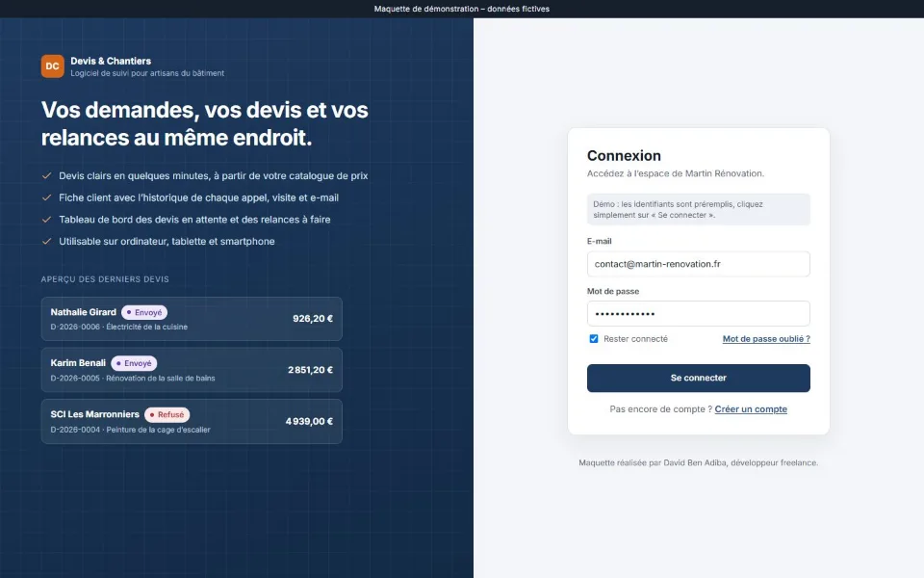Click the orange DC logo icon

tap(52, 66)
